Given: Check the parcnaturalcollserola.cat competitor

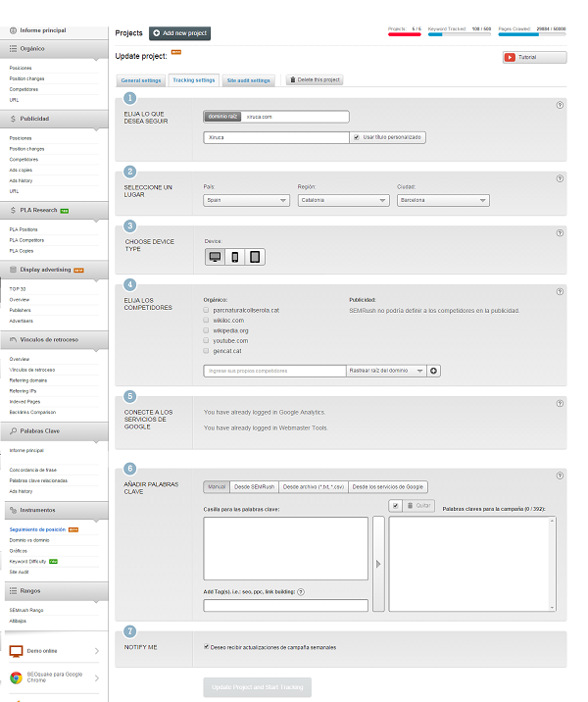Looking at the screenshot, I should pos(206,310).
